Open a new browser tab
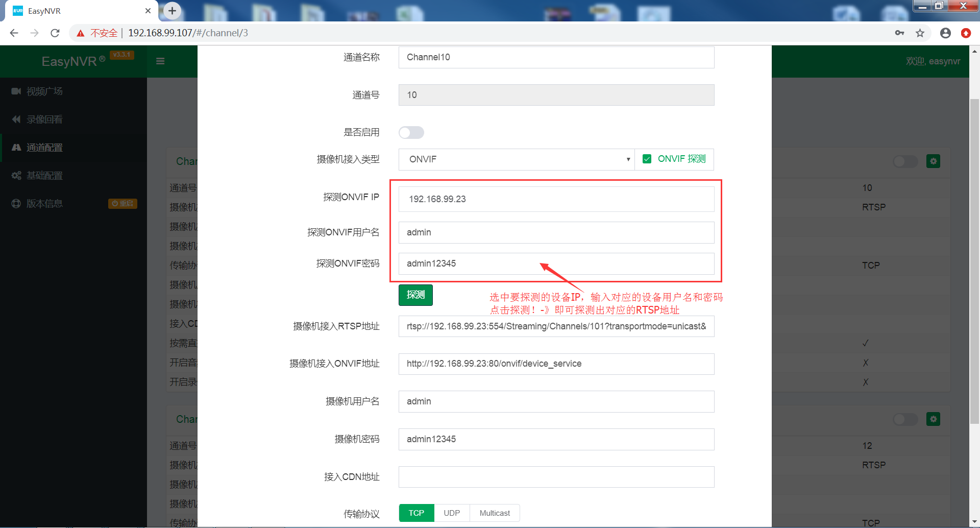 173,11
